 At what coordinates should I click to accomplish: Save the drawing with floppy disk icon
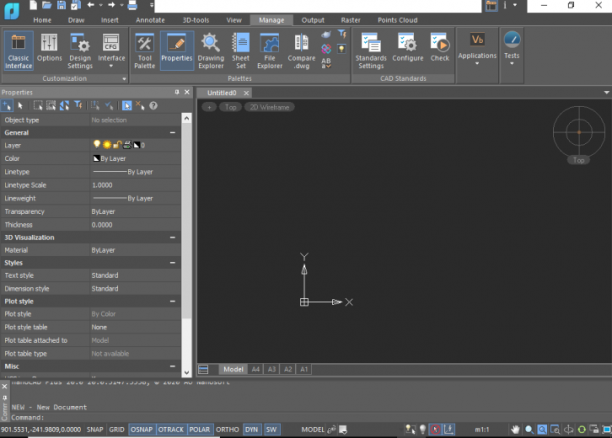(61, 5)
